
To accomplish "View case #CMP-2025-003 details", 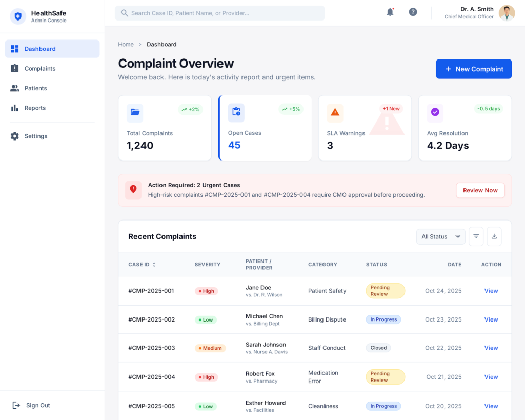I will pyautogui.click(x=491, y=348).
